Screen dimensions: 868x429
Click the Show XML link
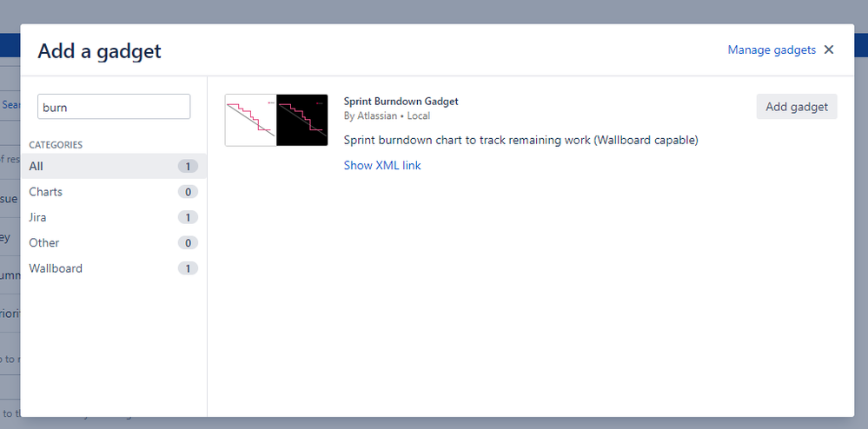tap(382, 165)
